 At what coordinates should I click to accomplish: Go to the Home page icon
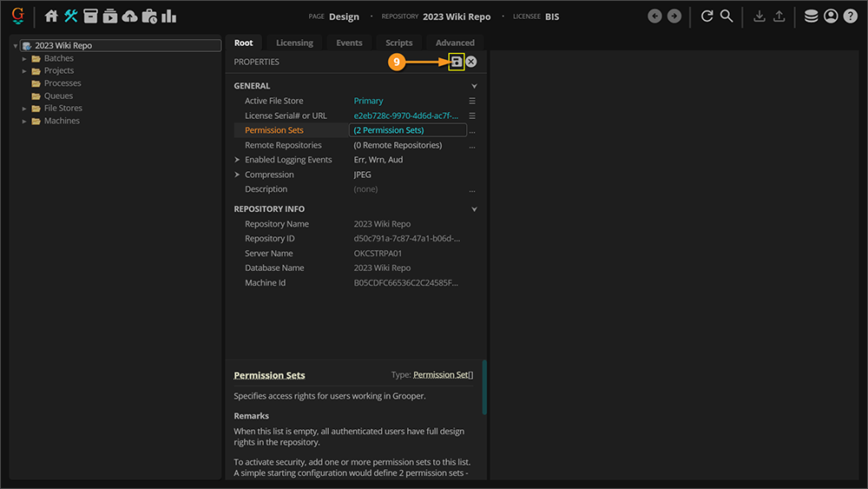coord(51,17)
